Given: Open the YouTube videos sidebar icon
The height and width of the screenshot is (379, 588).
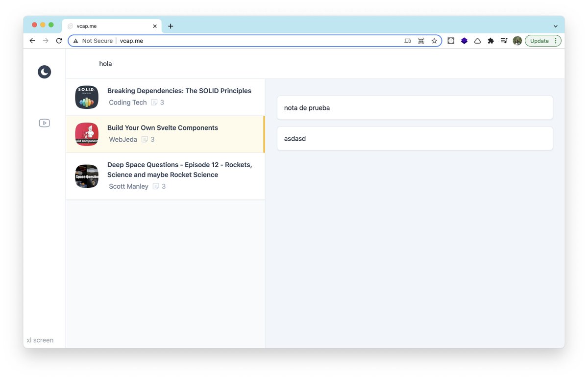Looking at the screenshot, I should [x=45, y=123].
